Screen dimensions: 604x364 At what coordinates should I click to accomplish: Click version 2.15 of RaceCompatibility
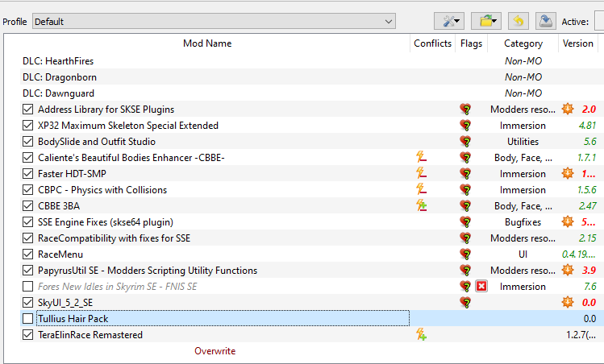coord(587,238)
